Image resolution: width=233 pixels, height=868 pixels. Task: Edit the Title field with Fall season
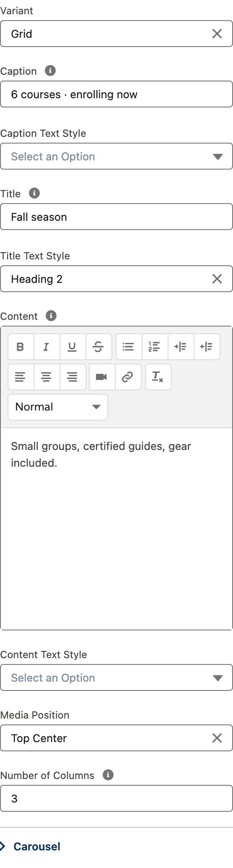click(116, 217)
